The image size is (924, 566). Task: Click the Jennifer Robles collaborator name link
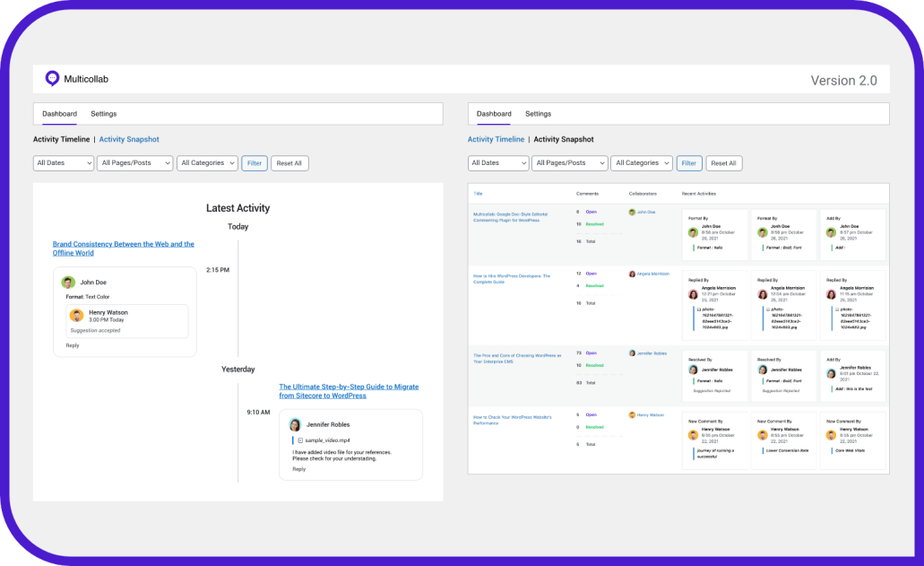652,353
